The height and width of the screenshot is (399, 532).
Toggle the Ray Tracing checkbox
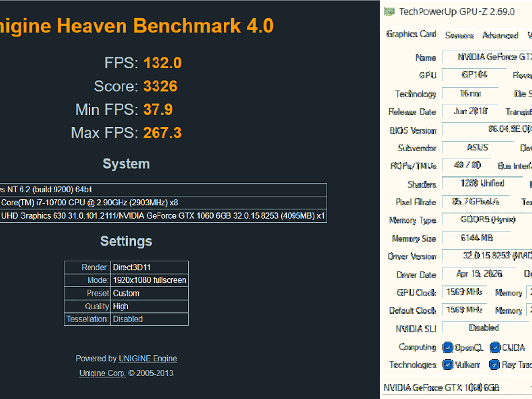pyautogui.click(x=494, y=365)
